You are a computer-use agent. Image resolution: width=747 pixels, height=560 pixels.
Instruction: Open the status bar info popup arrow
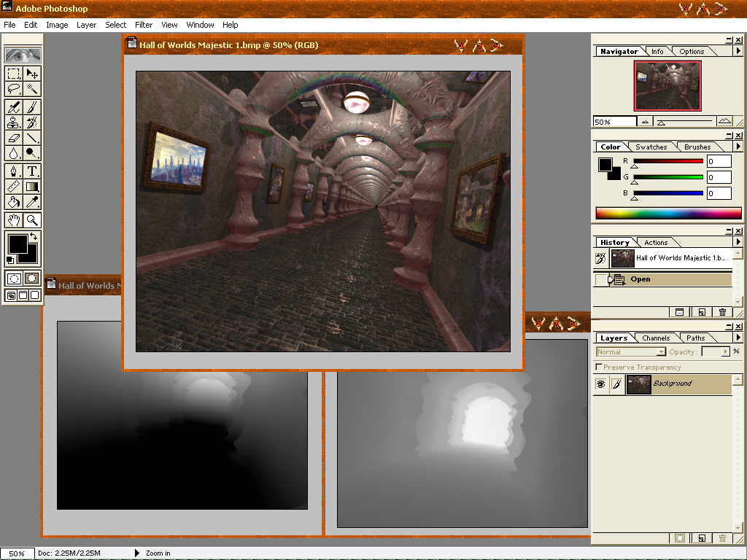136,553
